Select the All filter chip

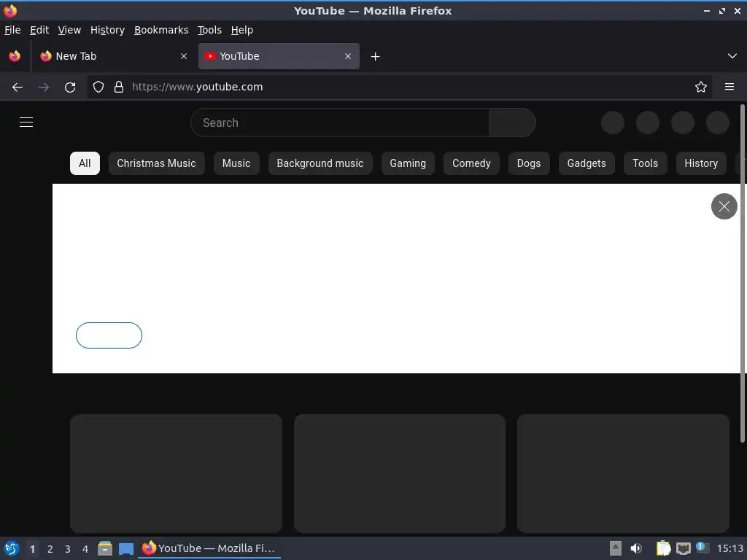coord(85,163)
